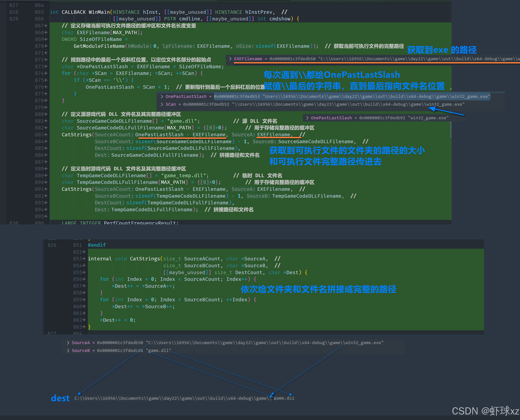
Task: Click the nSize: inlay hint
Action: pos(245,46)
